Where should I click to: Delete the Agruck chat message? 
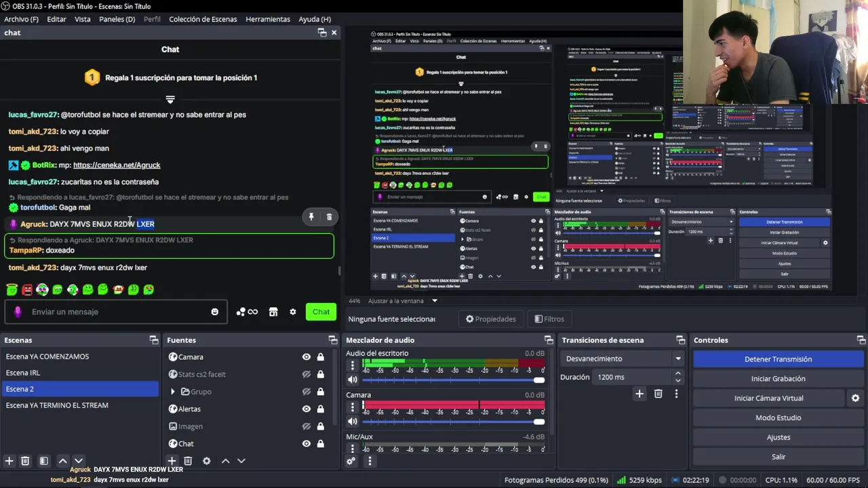330,217
